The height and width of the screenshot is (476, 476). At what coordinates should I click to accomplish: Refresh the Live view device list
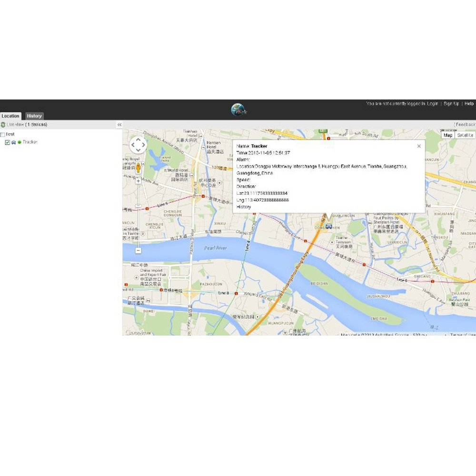[x=3, y=124]
